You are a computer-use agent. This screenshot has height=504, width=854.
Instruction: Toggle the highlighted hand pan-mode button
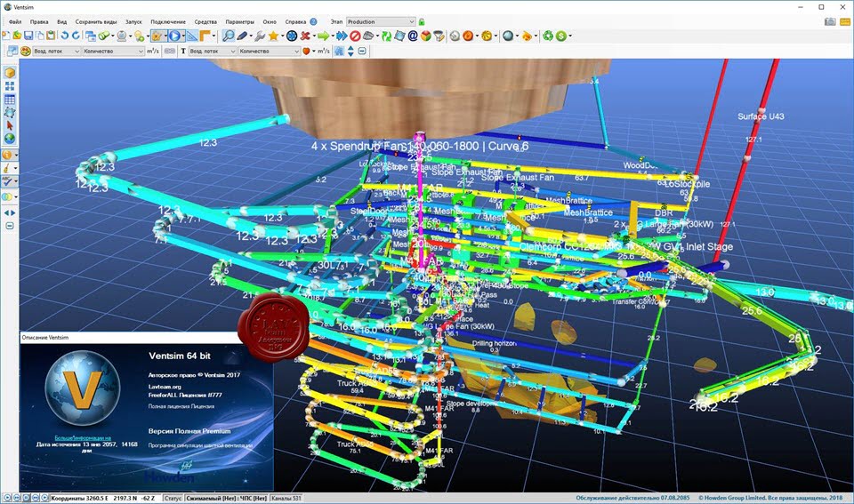[157, 36]
